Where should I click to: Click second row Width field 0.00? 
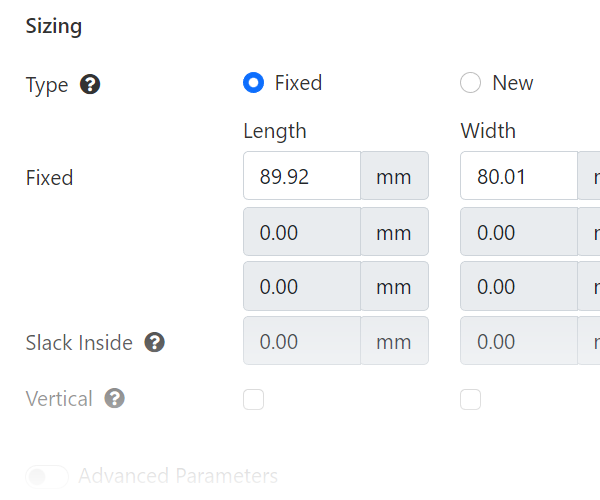click(518, 233)
